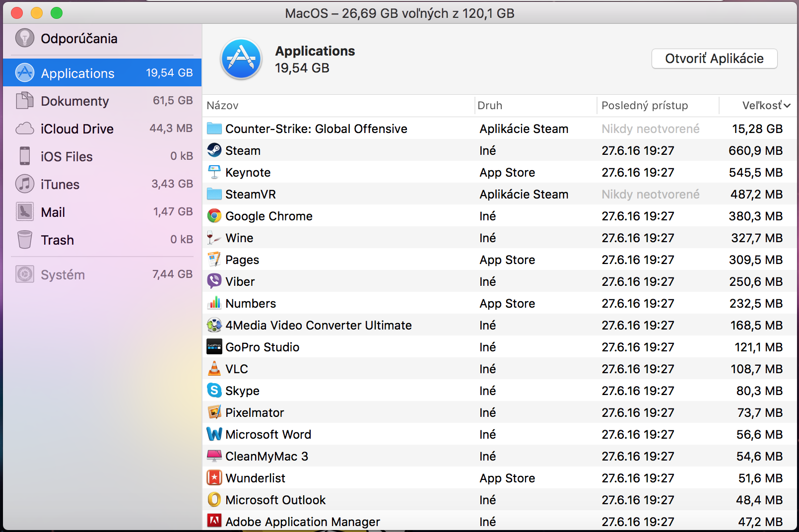799x532 pixels.
Task: Click the Microsoft Word icon
Action: click(214, 434)
